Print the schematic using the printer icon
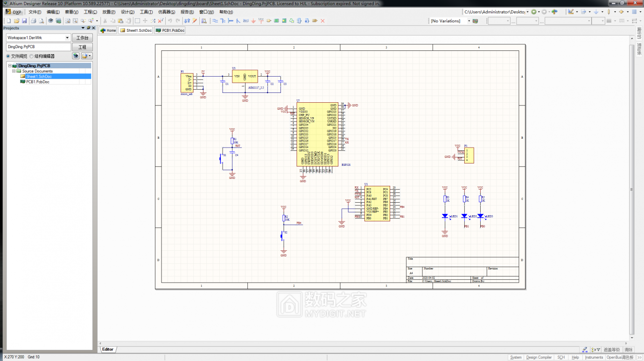 coord(34,21)
